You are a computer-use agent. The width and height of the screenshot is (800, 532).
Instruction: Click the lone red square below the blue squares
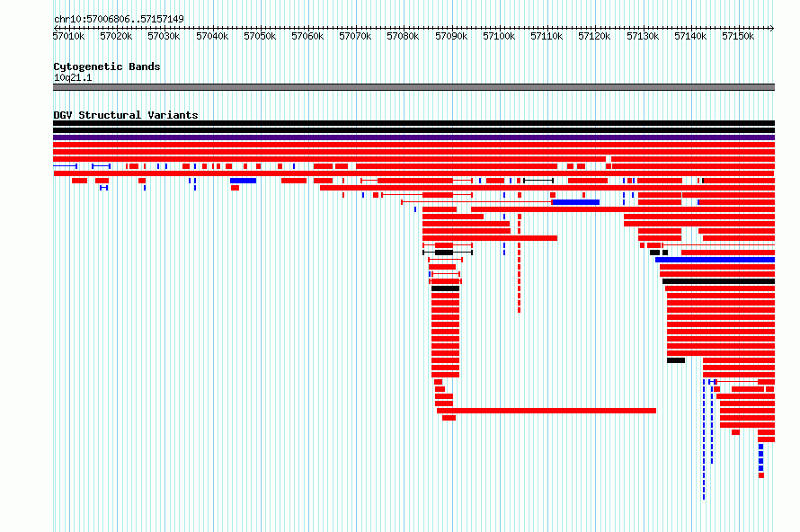(x=761, y=475)
